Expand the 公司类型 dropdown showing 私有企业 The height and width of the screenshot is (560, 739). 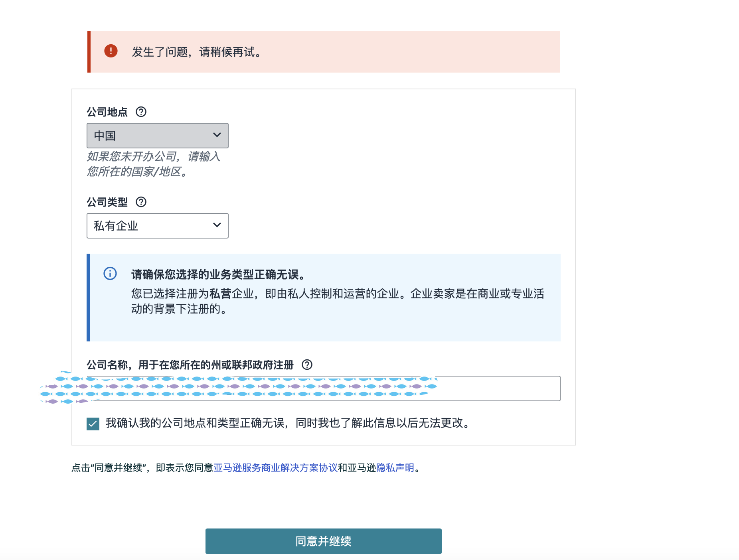(x=157, y=226)
